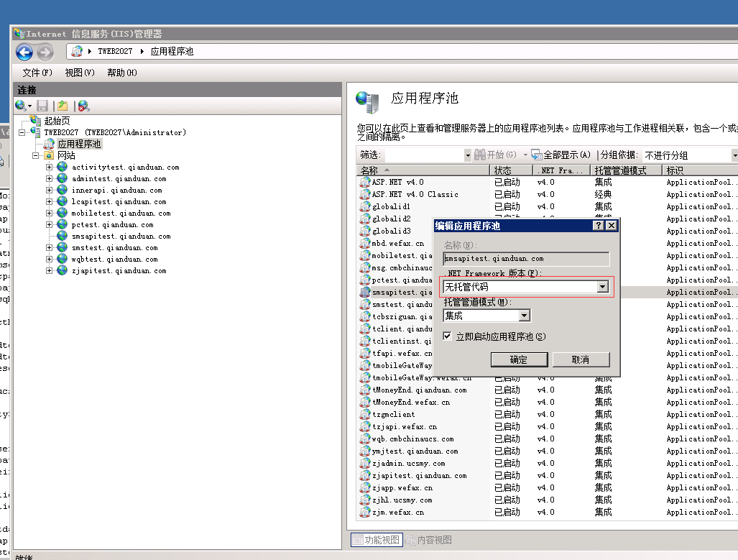
Task: Click the 开始(G) filter go button
Action: click(496, 155)
